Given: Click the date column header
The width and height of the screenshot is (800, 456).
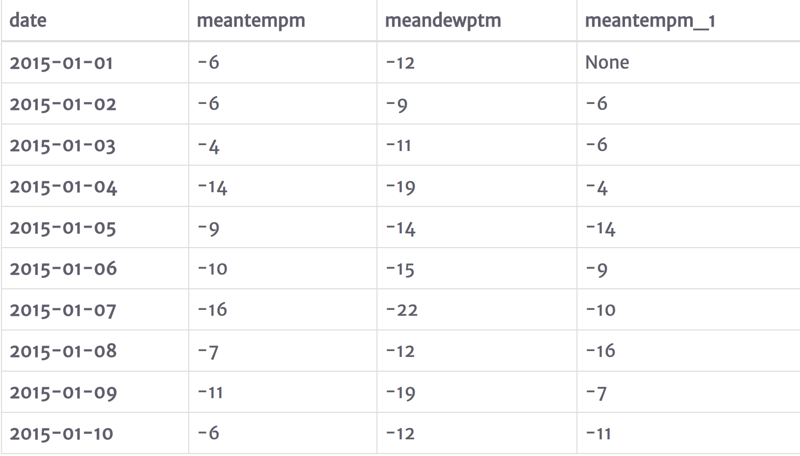Looking at the screenshot, I should click(x=28, y=21).
